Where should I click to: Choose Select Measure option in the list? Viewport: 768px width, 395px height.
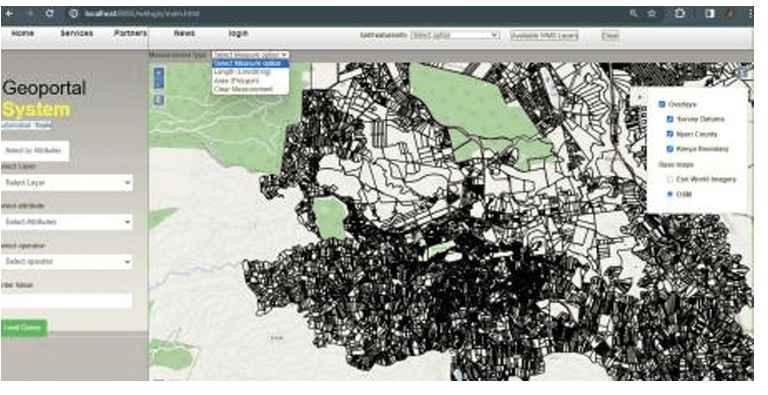click(250, 63)
